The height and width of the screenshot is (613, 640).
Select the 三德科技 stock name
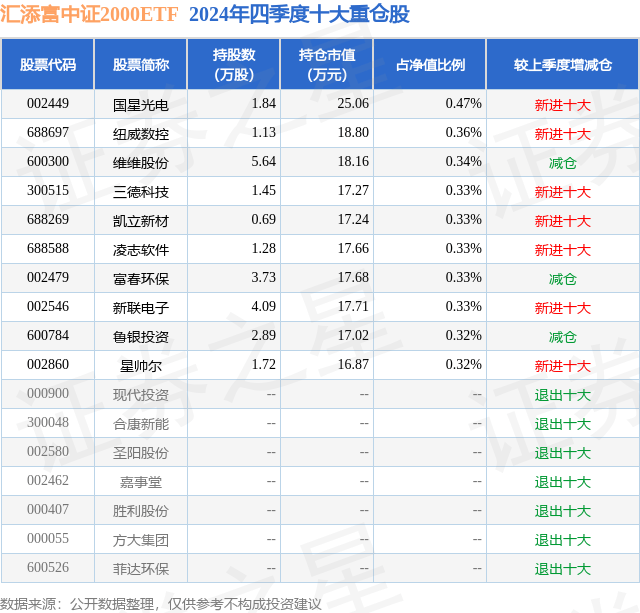coord(141,191)
